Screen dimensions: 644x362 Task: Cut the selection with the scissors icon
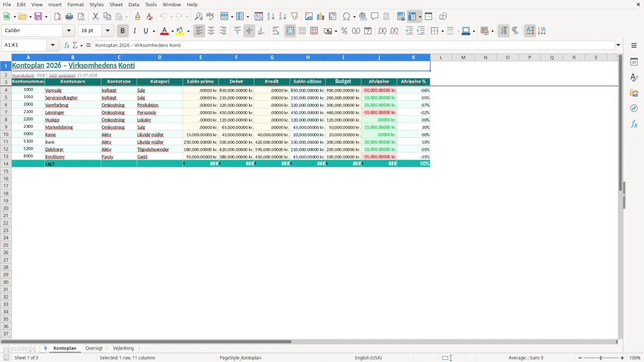coord(96,17)
